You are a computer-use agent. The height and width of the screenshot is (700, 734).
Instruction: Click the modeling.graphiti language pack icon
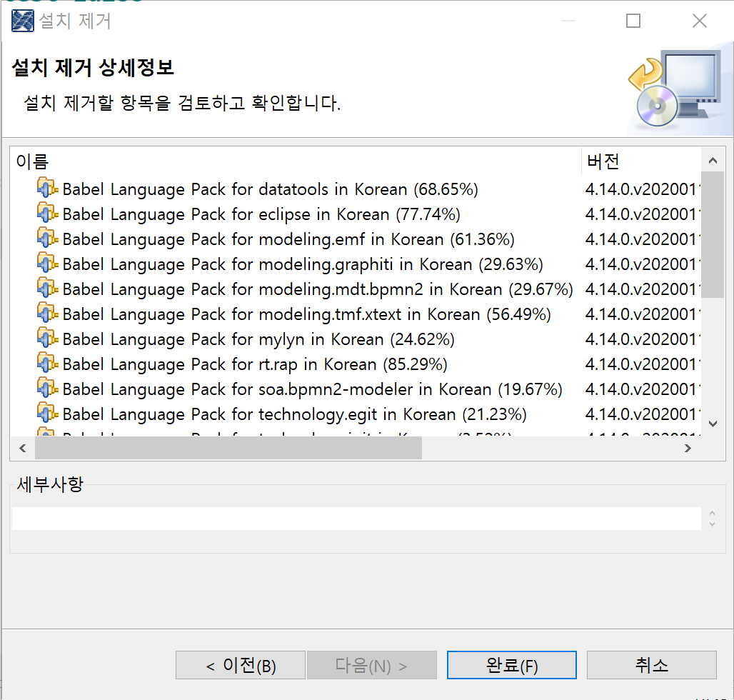pos(47,263)
